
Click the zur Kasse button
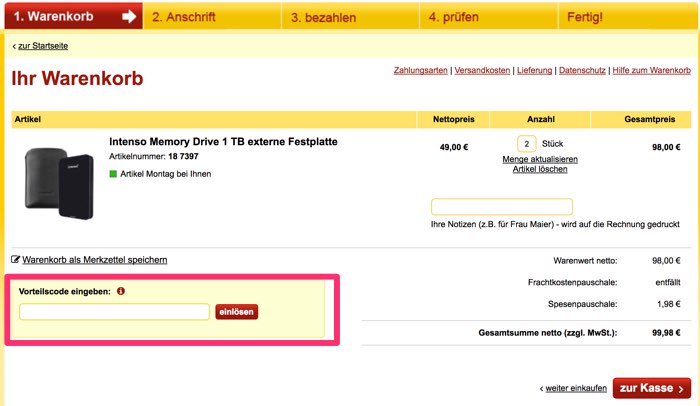(x=652, y=388)
